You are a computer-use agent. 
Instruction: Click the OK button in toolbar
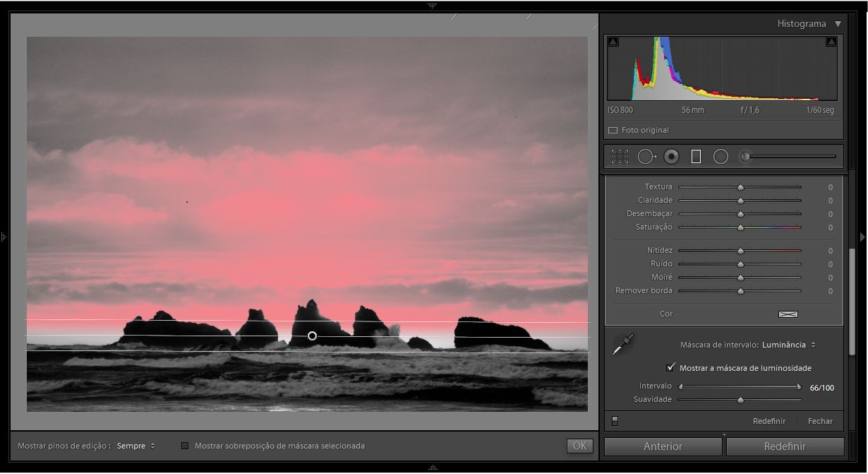click(x=579, y=446)
